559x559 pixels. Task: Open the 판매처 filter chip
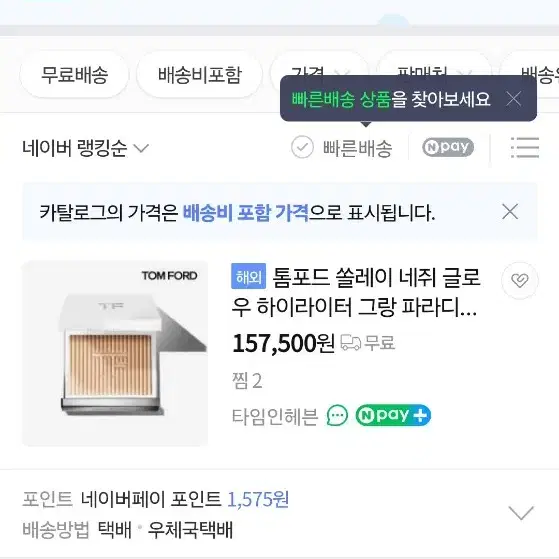pos(433,68)
